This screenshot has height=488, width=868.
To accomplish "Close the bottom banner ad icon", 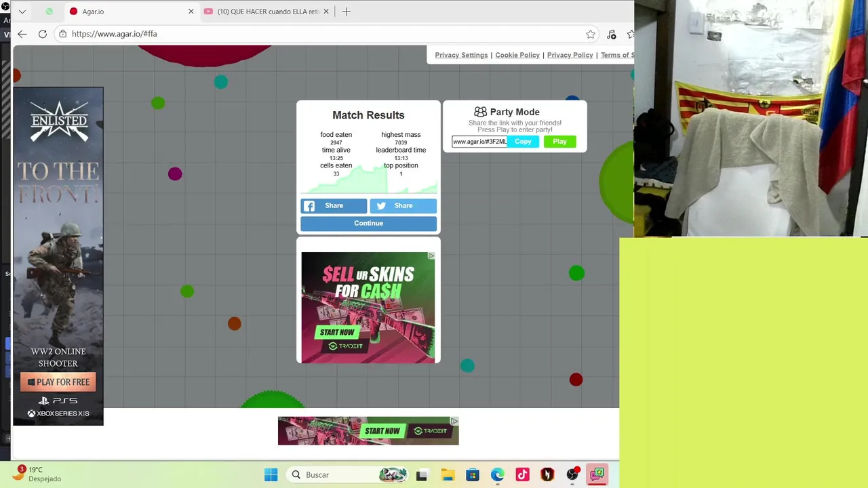I will tap(454, 422).
